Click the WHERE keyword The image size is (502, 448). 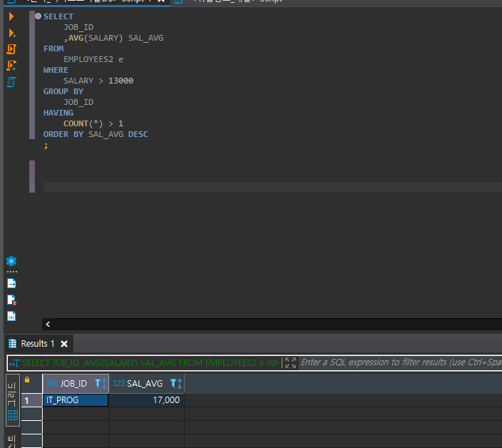pos(56,70)
